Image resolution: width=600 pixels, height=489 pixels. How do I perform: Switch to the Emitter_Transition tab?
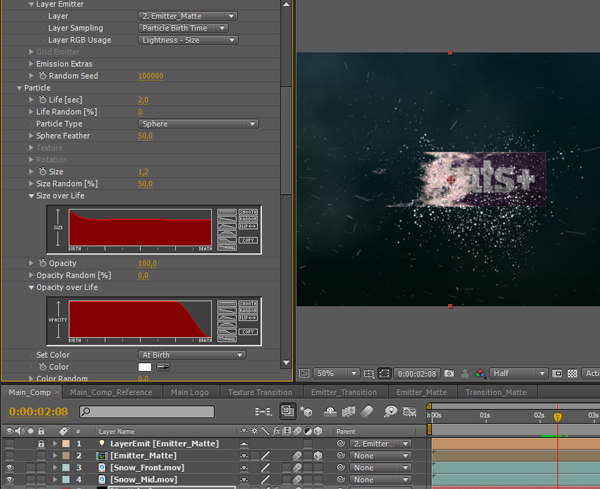click(x=344, y=392)
